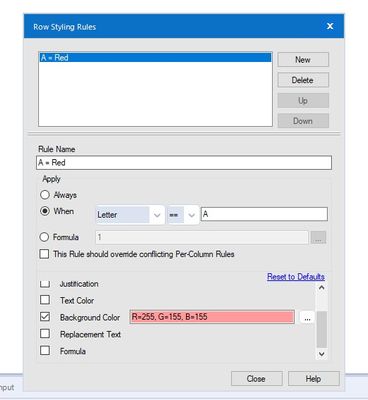Close the Row Styling Rules dialog with X
368x400 pixels.
330,26
